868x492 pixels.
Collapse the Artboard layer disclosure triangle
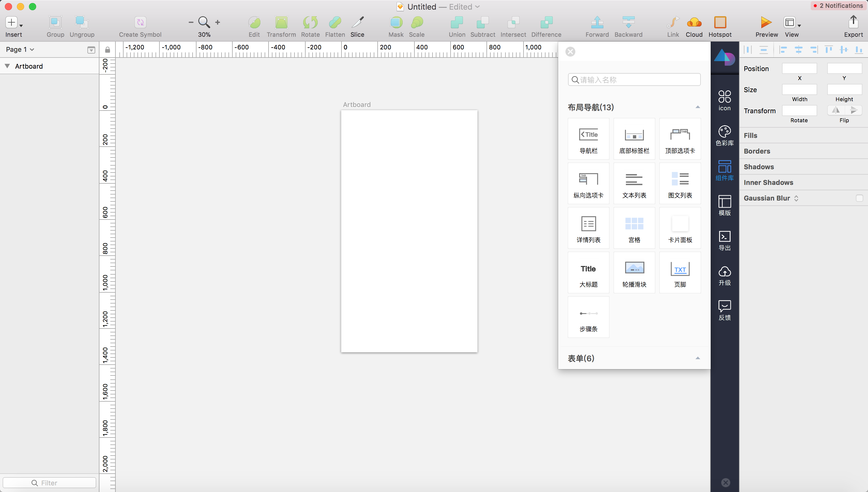point(7,66)
